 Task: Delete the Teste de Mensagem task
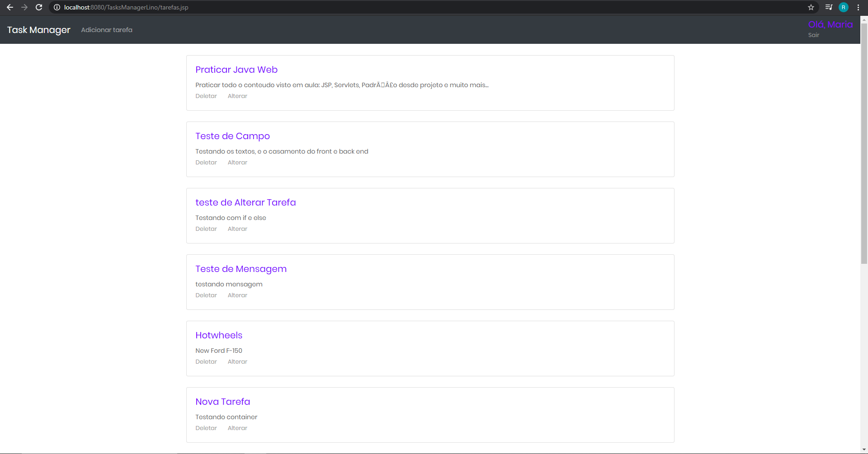pyautogui.click(x=206, y=295)
